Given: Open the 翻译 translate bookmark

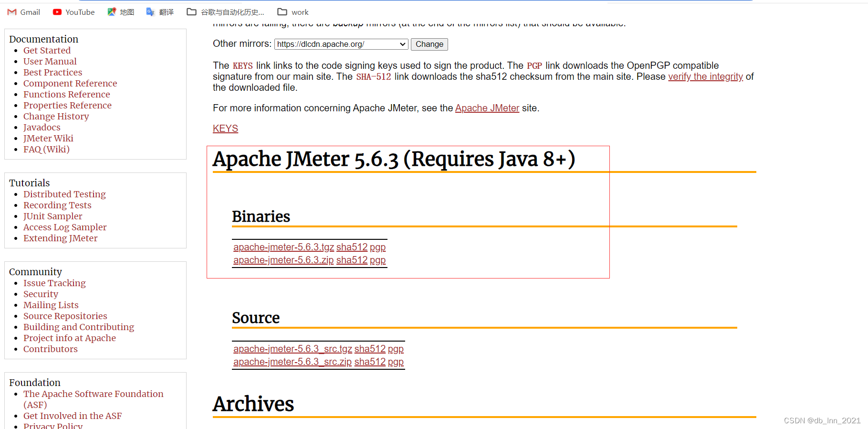Looking at the screenshot, I should click(x=160, y=12).
